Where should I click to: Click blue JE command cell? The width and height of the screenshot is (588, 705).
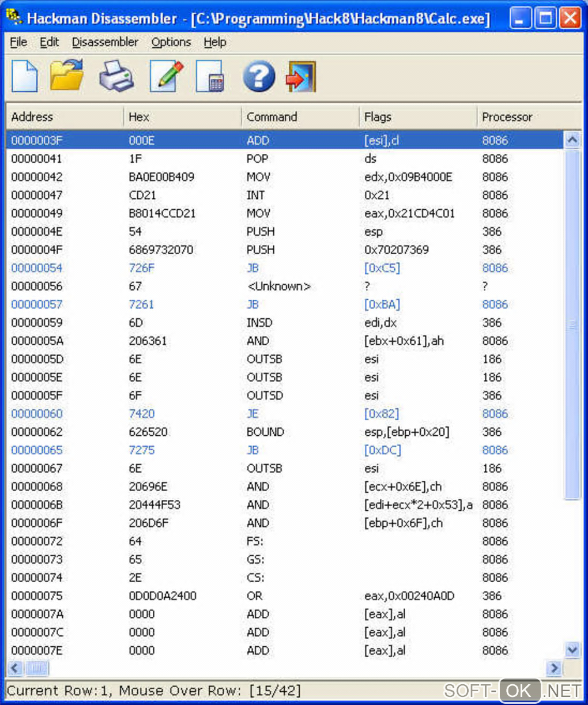click(252, 414)
